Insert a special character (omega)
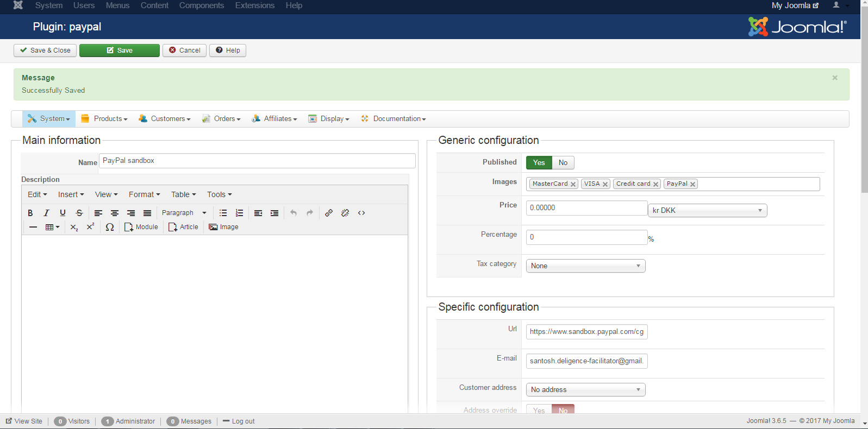Screen dimensions: 868x429 pos(110,227)
